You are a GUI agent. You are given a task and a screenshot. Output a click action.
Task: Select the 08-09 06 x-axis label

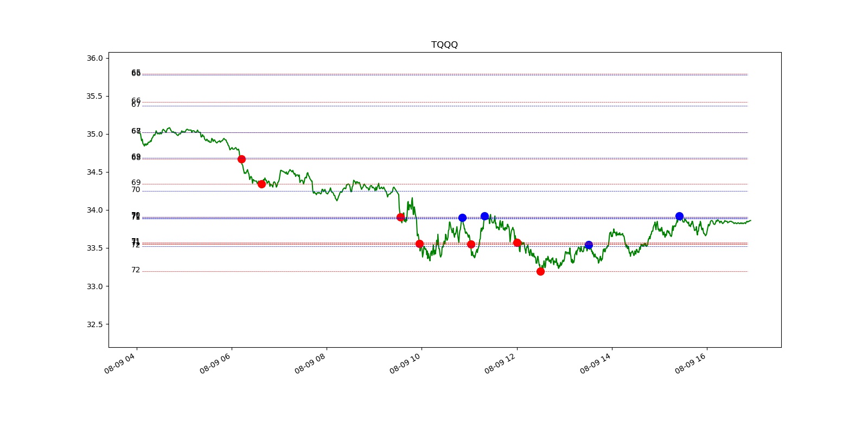[215, 363]
